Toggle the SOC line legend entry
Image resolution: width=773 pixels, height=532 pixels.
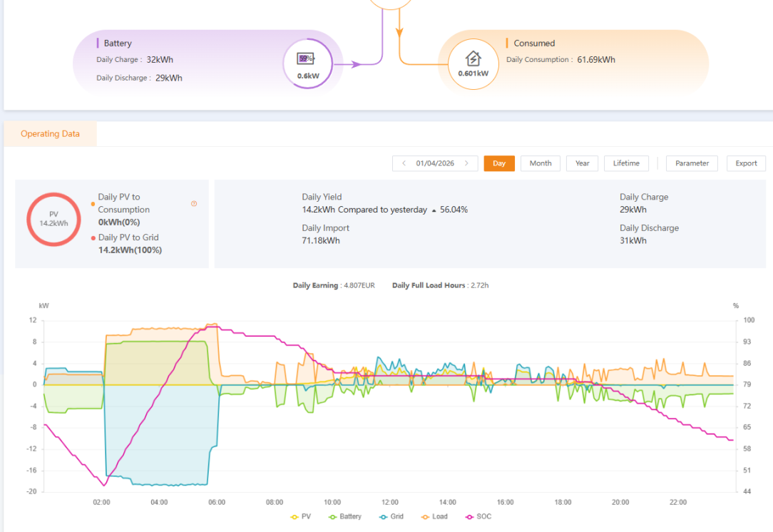pyautogui.click(x=478, y=516)
